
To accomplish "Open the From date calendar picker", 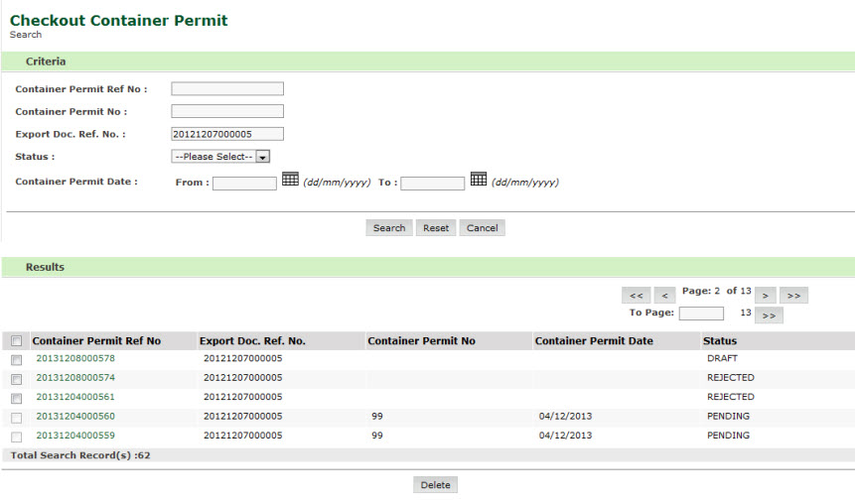I will (x=290, y=180).
